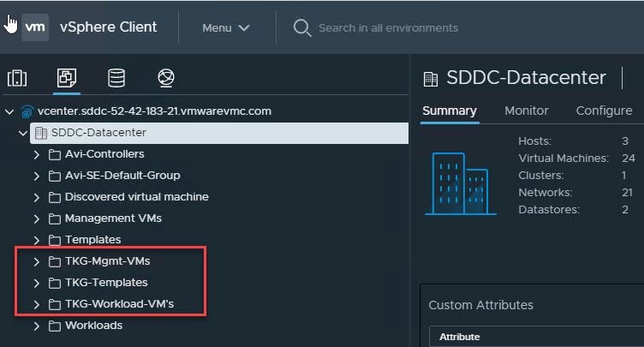Image resolution: width=644 pixels, height=347 pixels.
Task: Click the Avi-Controllers folder icon
Action: 54,154
